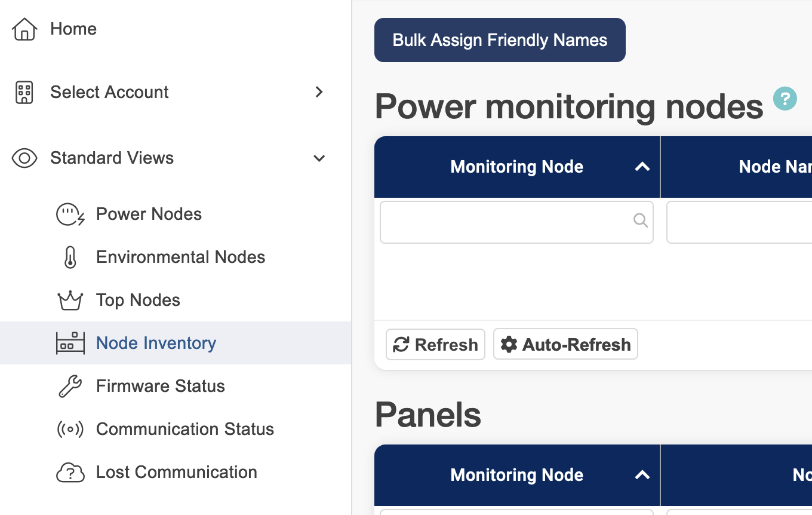Toggle sort arrow on Panels Monitoring Node column

click(642, 475)
